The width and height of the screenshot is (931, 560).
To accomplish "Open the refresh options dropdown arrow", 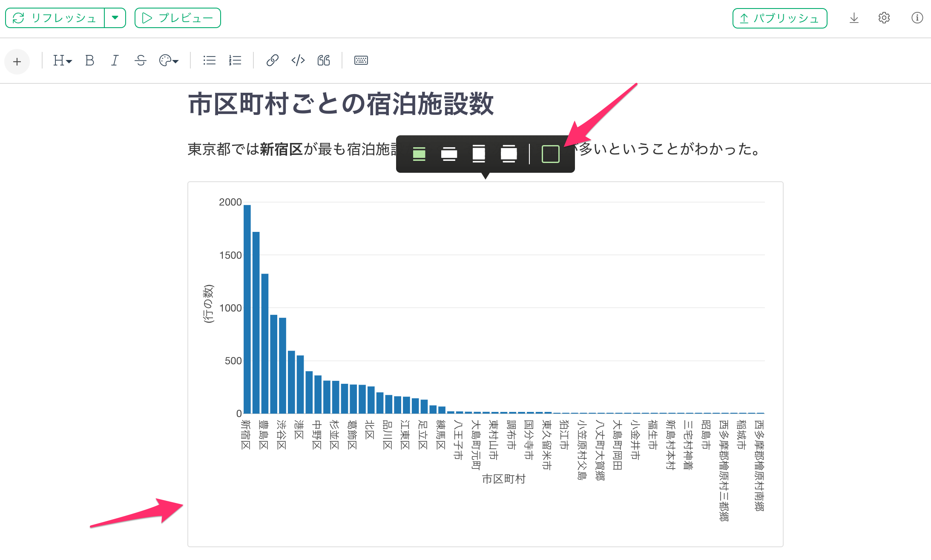I will point(115,18).
